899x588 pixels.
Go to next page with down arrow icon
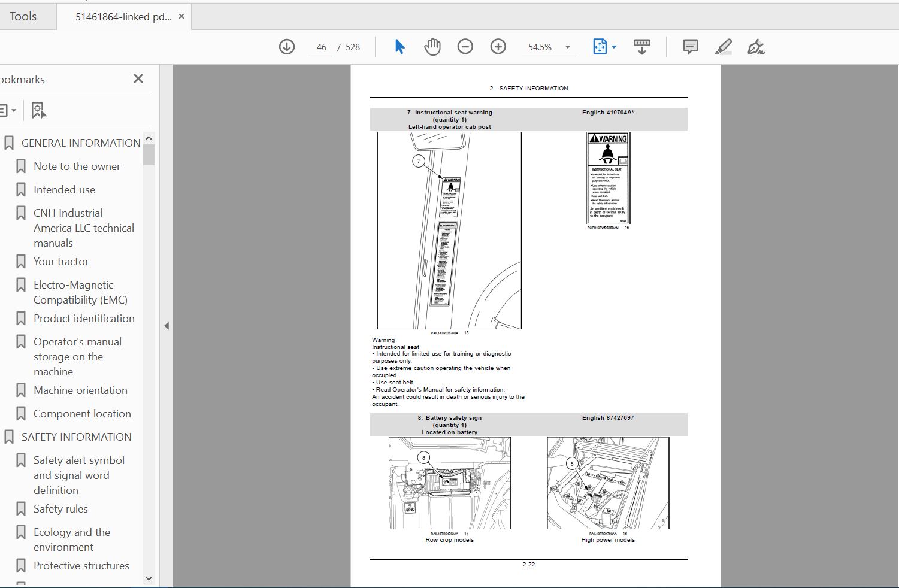[x=287, y=47]
